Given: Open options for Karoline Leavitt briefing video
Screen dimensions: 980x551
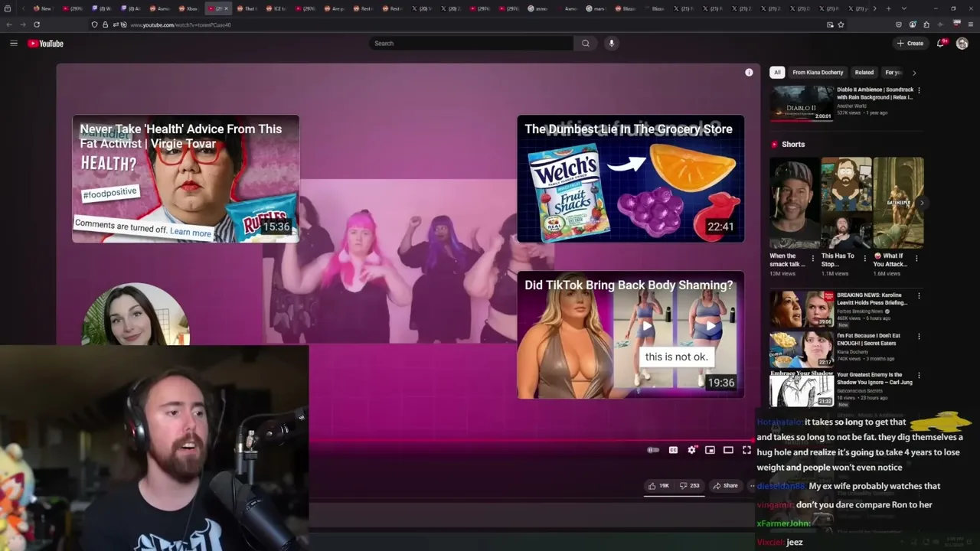Looking at the screenshot, I should tap(919, 295).
